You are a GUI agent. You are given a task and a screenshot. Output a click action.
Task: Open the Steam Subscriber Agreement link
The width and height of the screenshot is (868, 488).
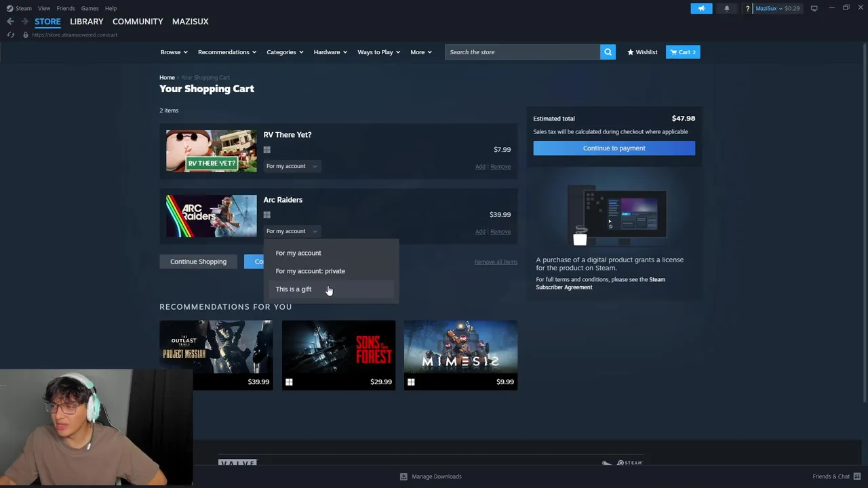[x=600, y=283]
